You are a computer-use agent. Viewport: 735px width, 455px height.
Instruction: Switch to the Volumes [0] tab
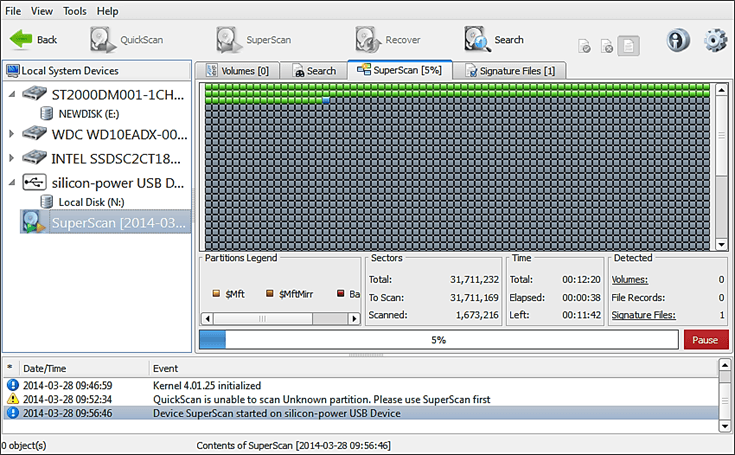(236, 71)
